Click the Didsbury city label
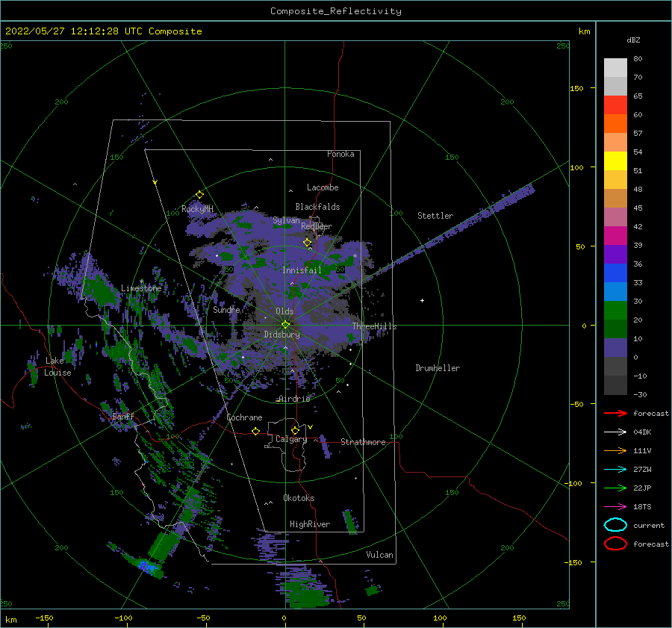Viewport: 672px width, 628px height. (281, 335)
